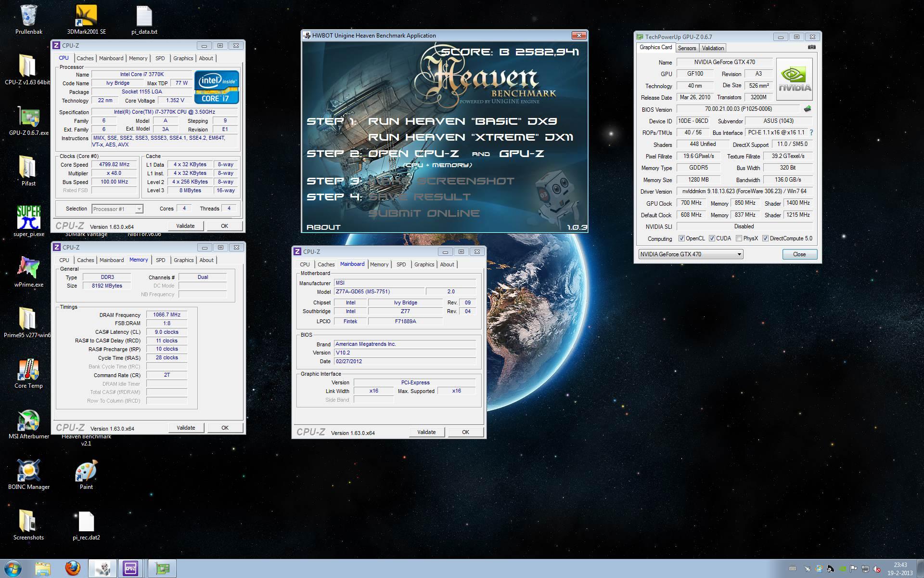The height and width of the screenshot is (578, 924).
Task: Open Windows Explorer from the taskbar
Action: 43,569
